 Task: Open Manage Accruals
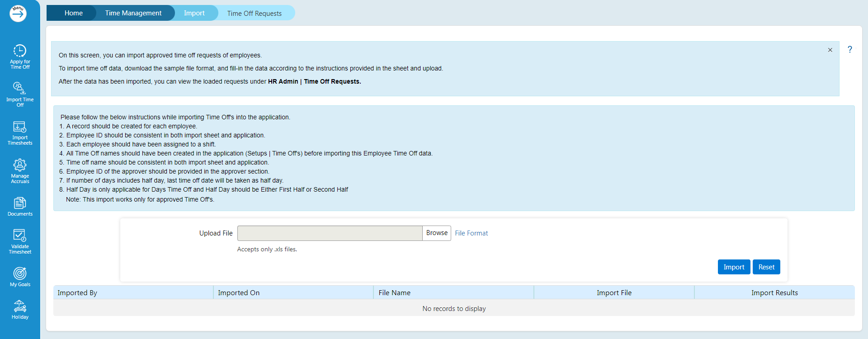coord(20,170)
